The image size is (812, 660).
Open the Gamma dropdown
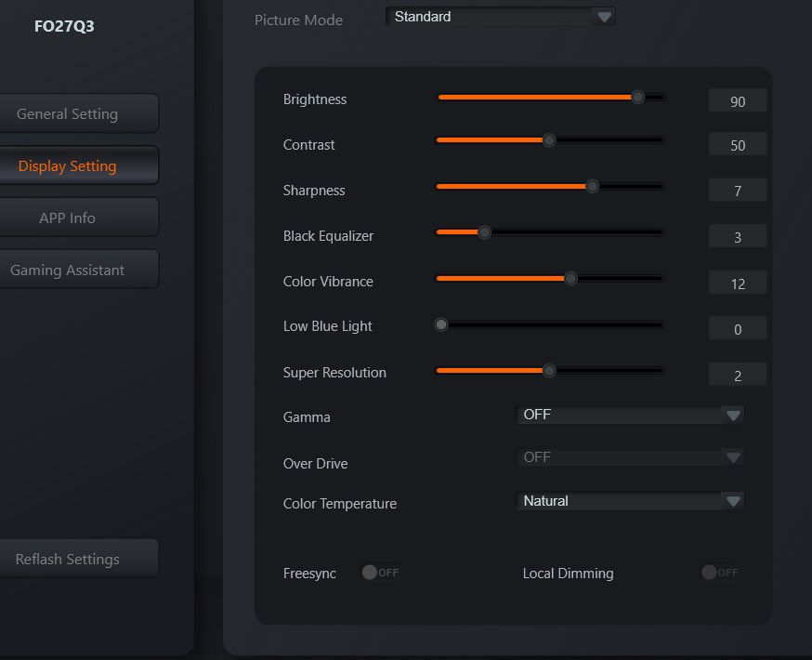coord(630,415)
